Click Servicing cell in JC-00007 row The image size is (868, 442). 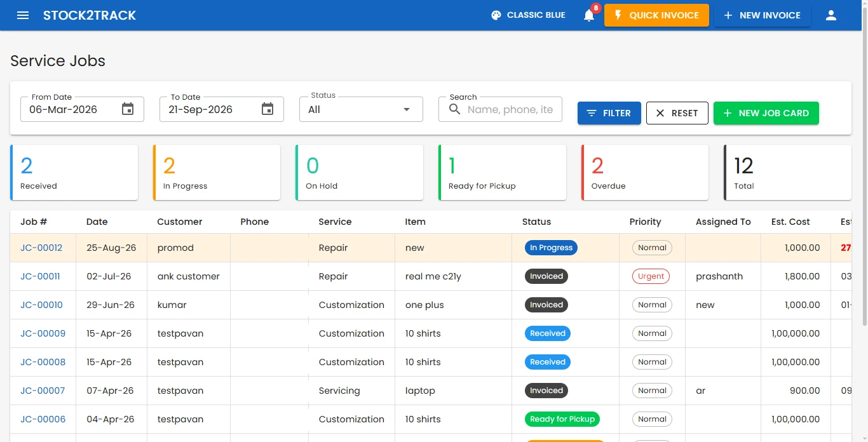coord(339,391)
